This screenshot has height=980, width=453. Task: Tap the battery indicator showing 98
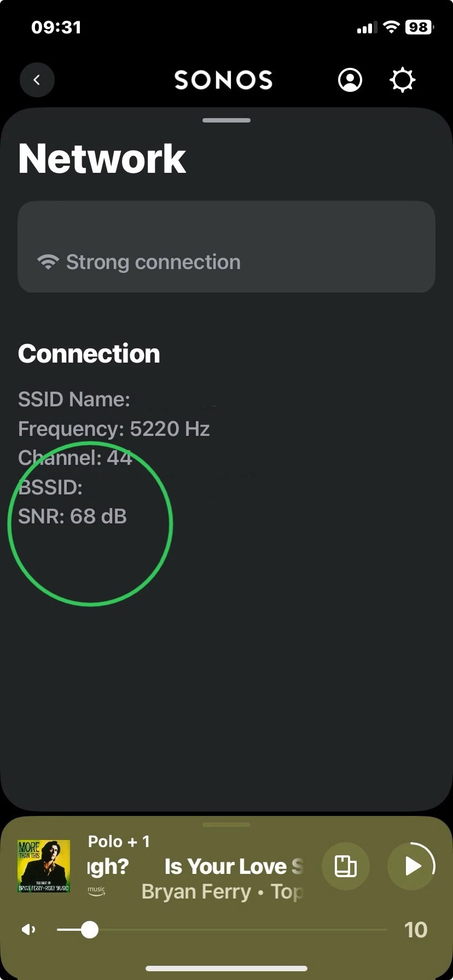click(x=419, y=27)
